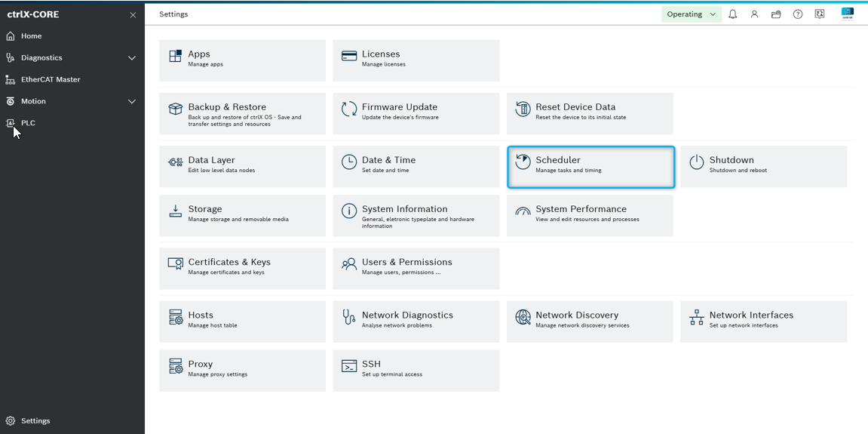Expand the Diagnostics sidebar menu
The image size is (868, 434).
pos(132,58)
